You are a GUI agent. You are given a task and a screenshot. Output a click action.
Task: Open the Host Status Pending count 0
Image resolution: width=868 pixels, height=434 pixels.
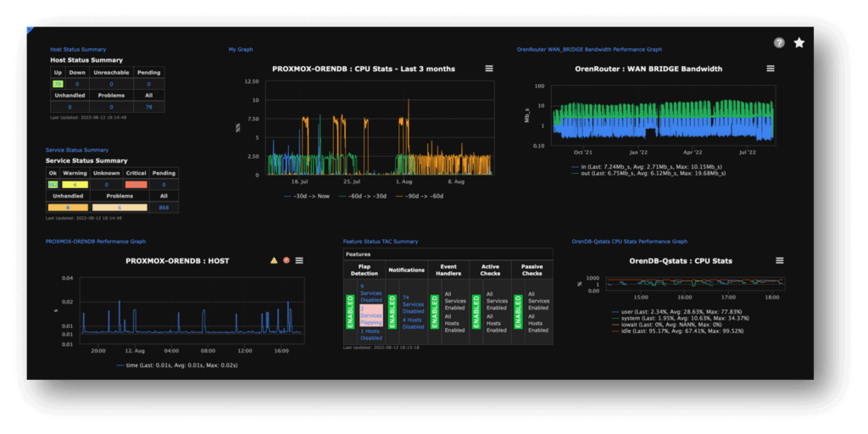pos(149,84)
